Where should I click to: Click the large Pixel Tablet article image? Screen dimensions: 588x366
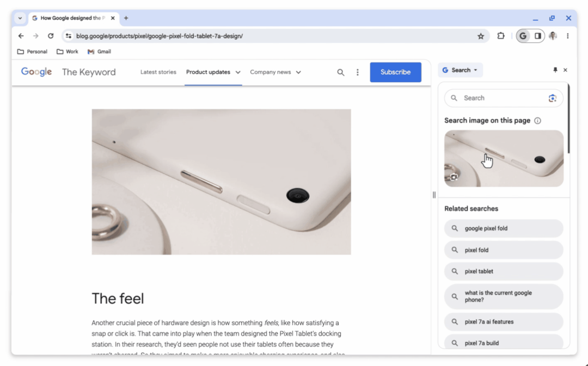click(x=221, y=182)
